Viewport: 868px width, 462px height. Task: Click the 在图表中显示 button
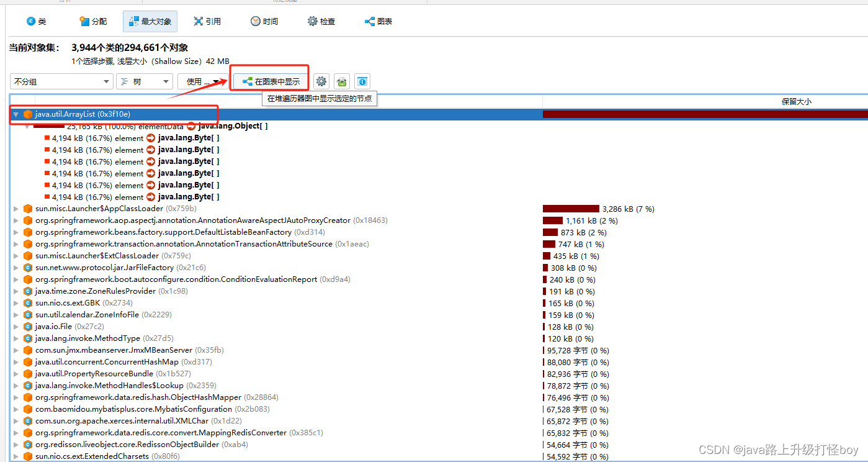pyautogui.click(x=271, y=81)
